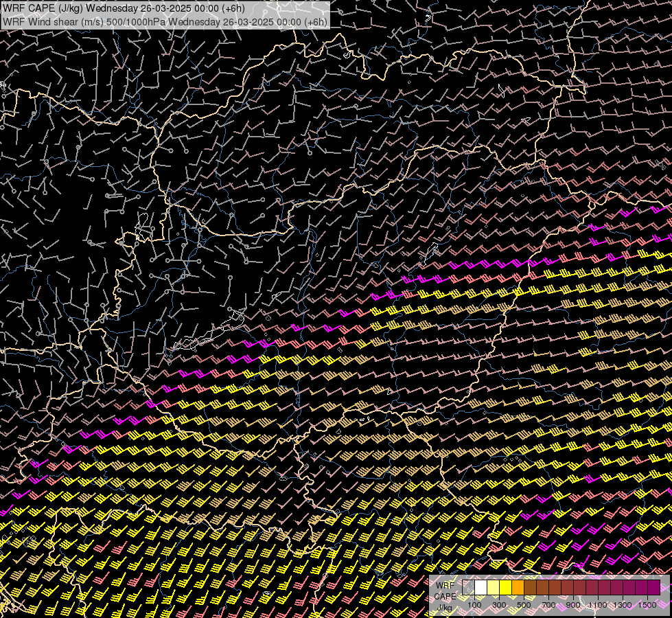
Task: Click the pale yellow legend swatch
Action: click(x=494, y=587)
